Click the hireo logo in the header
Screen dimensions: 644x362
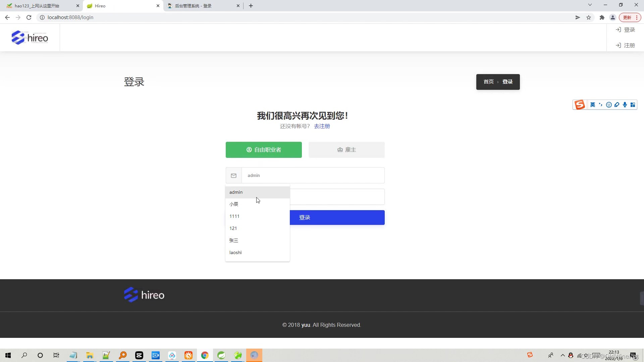(30, 37)
